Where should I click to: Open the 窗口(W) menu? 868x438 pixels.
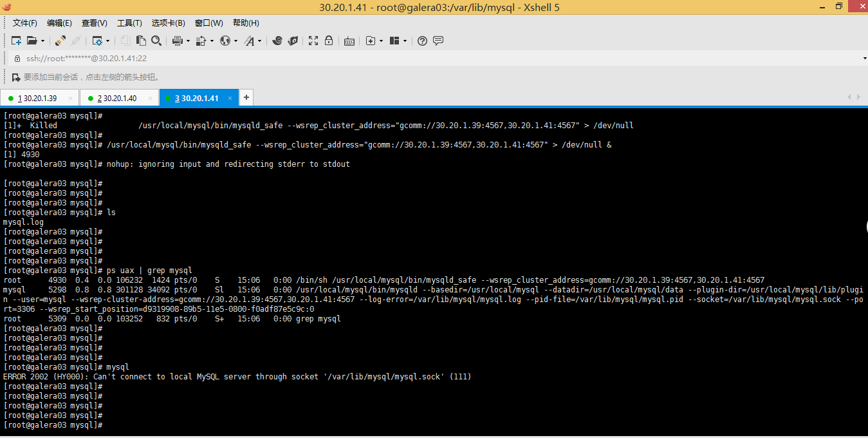209,23
